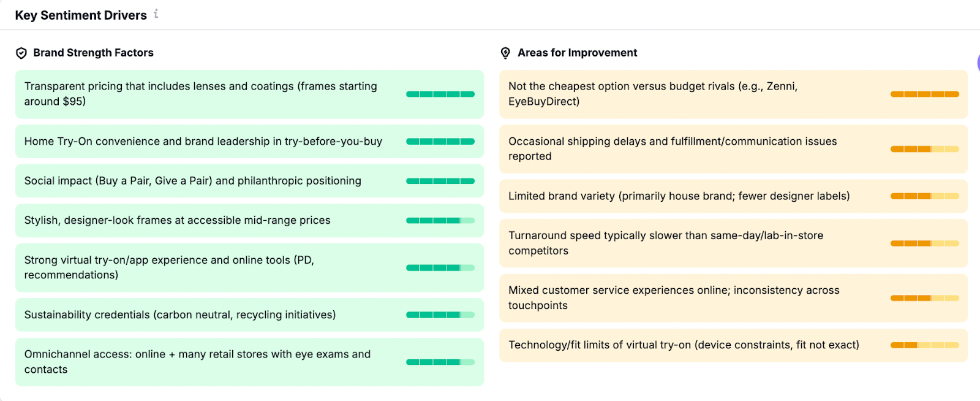Image resolution: width=980 pixels, height=401 pixels.
Task: Open the Occasional shipping delays card
Action: coord(673,149)
